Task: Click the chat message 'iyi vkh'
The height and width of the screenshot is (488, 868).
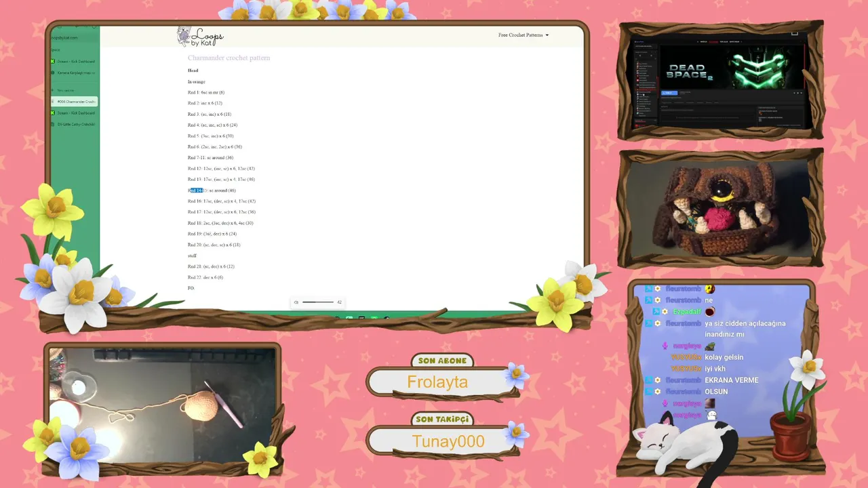Action: (x=715, y=369)
